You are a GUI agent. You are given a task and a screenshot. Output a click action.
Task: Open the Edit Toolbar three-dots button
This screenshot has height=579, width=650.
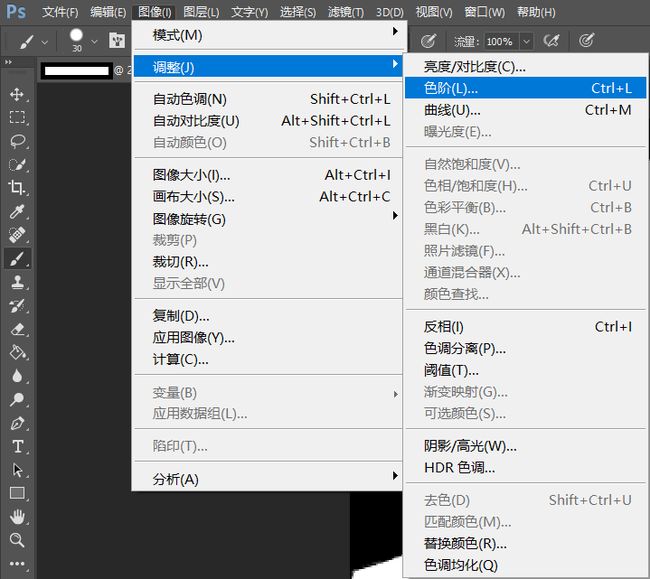tap(17, 564)
